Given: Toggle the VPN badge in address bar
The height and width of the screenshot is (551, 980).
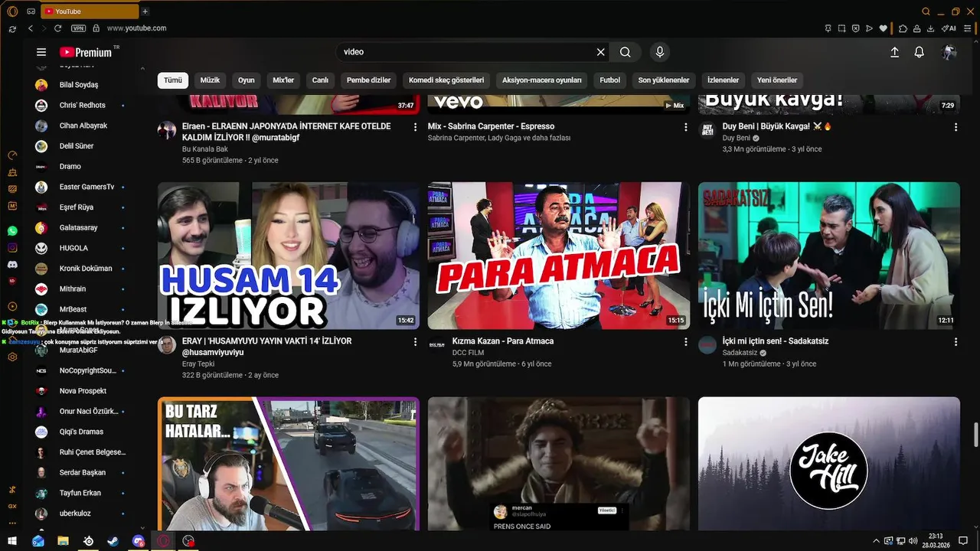Looking at the screenshot, I should 78,28.
